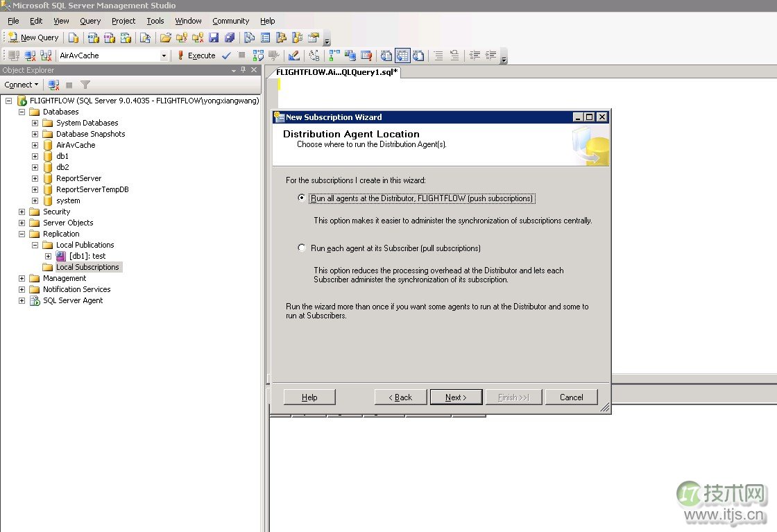Select Run all agents at the Distributor

(x=301, y=198)
